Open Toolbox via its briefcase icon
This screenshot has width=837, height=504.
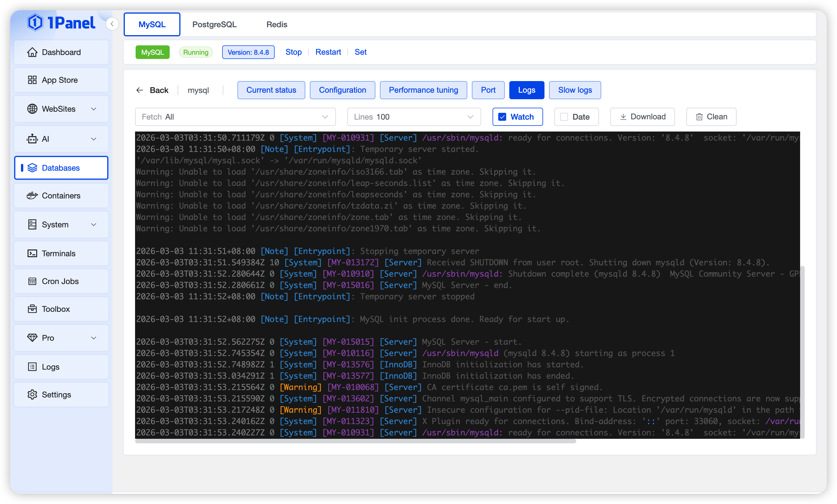point(32,309)
